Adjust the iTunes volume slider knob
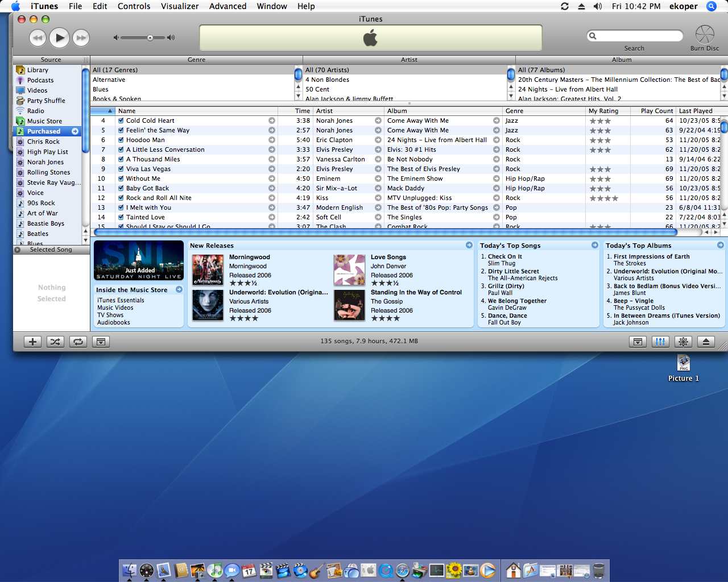 pyautogui.click(x=150, y=38)
